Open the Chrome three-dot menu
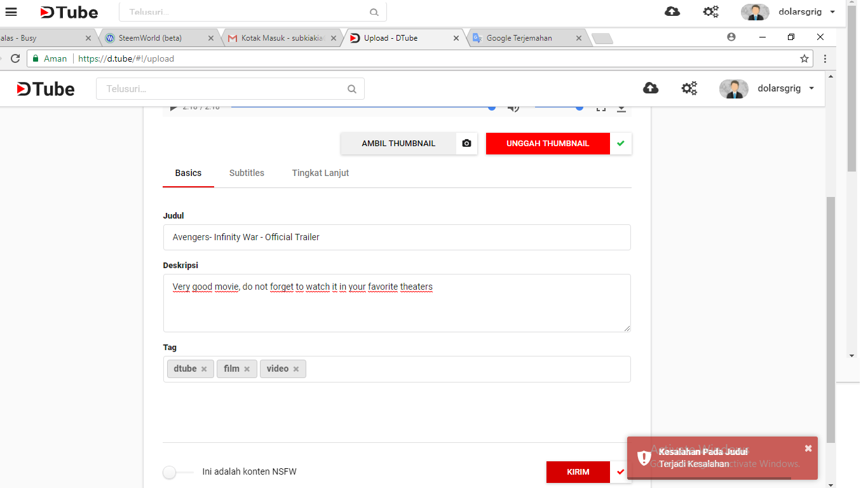Image resolution: width=868 pixels, height=488 pixels. 825,58
